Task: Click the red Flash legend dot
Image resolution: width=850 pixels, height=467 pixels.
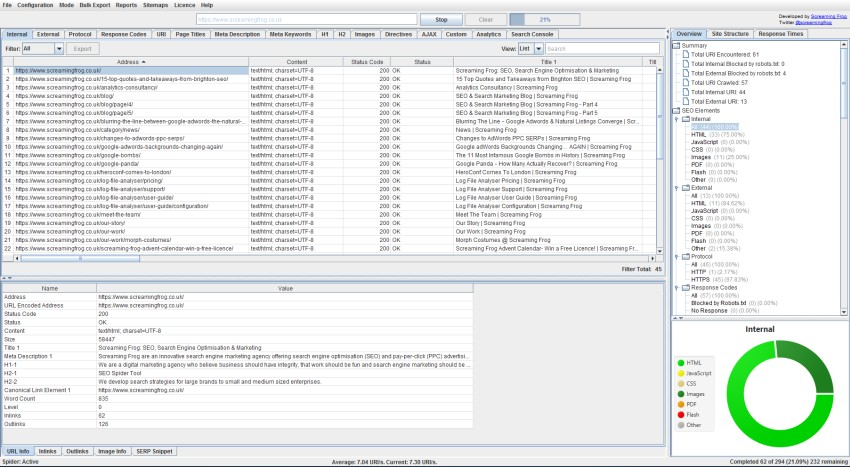Action: pyautogui.click(x=680, y=415)
